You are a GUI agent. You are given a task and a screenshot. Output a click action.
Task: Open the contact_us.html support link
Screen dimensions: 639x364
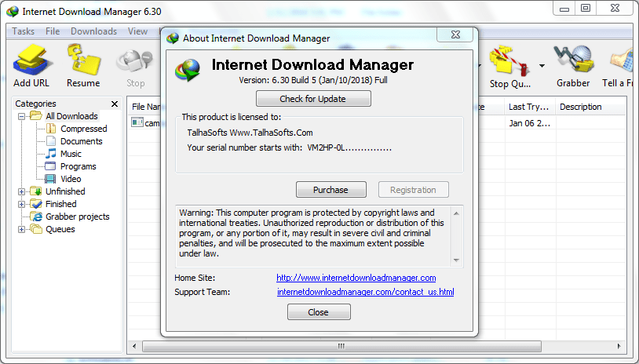point(366,292)
